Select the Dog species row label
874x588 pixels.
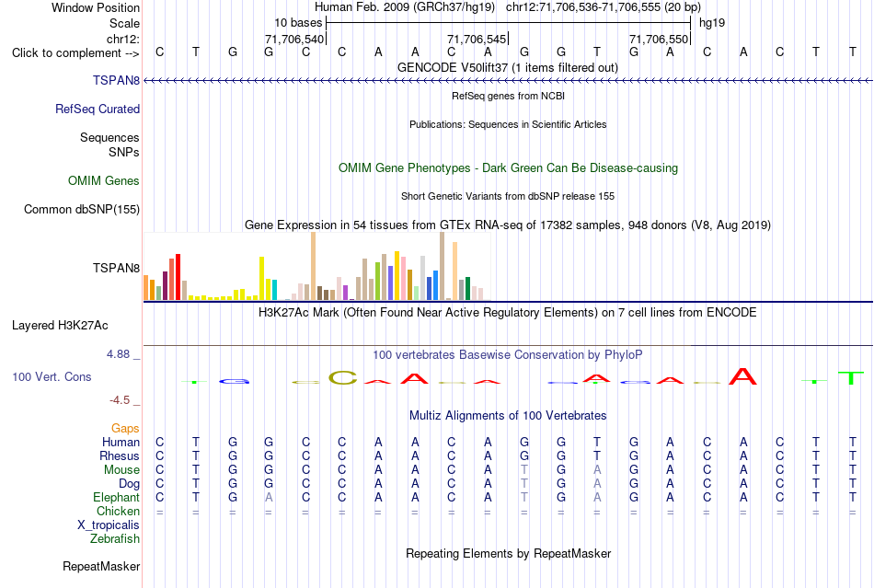129,484
